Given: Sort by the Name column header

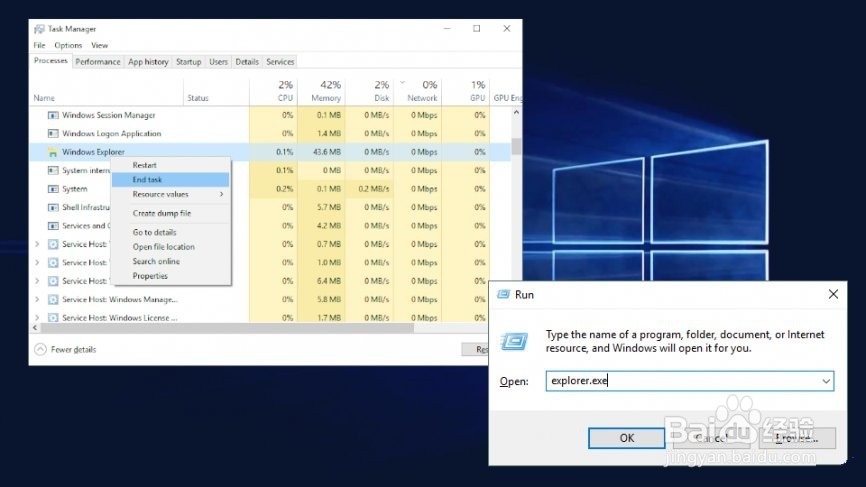Looking at the screenshot, I should (x=106, y=91).
